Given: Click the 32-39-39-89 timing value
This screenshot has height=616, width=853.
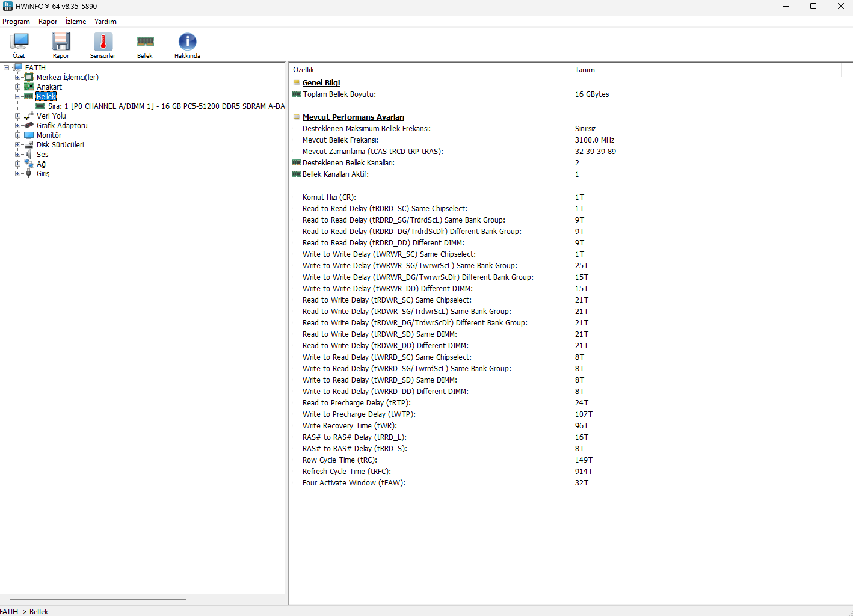Looking at the screenshot, I should click(x=596, y=152).
